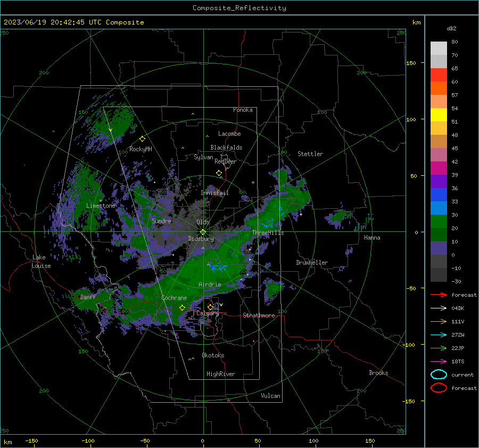Image resolution: width=479 pixels, height=448 pixels.
Task: Select the cyan 'current' ellipse legend icon
Action: (x=439, y=374)
